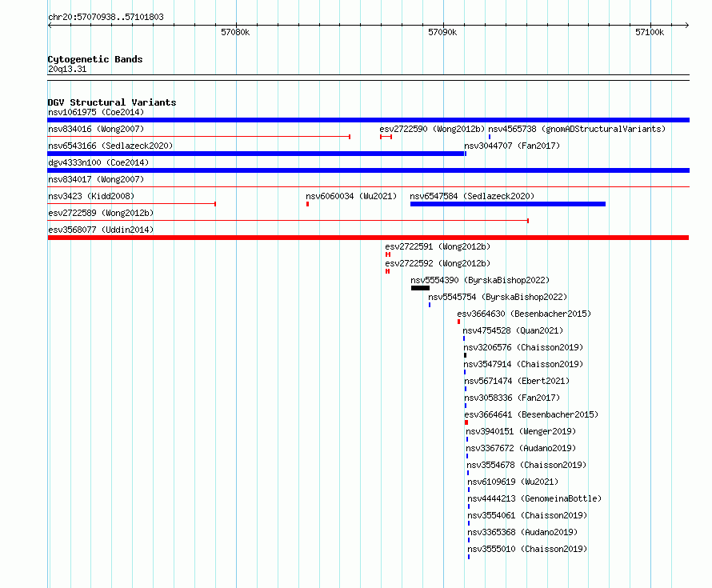Click nsv5554390 (ByrskaBishop2022) label
712x588 pixels.
coord(480,280)
